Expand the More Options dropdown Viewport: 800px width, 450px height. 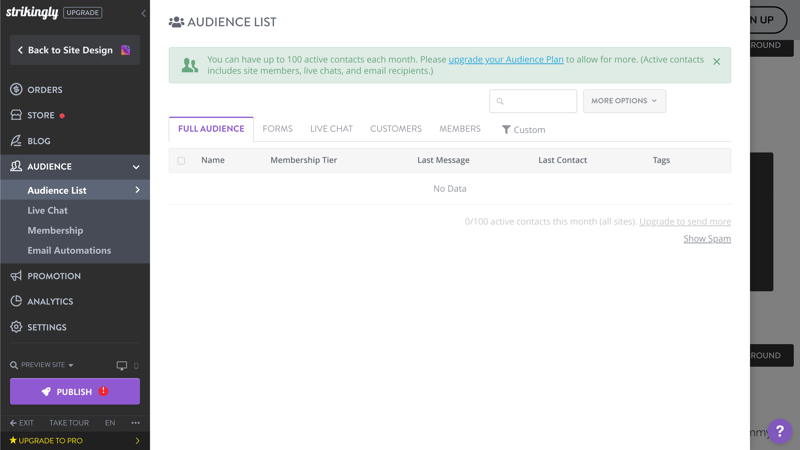pos(624,101)
